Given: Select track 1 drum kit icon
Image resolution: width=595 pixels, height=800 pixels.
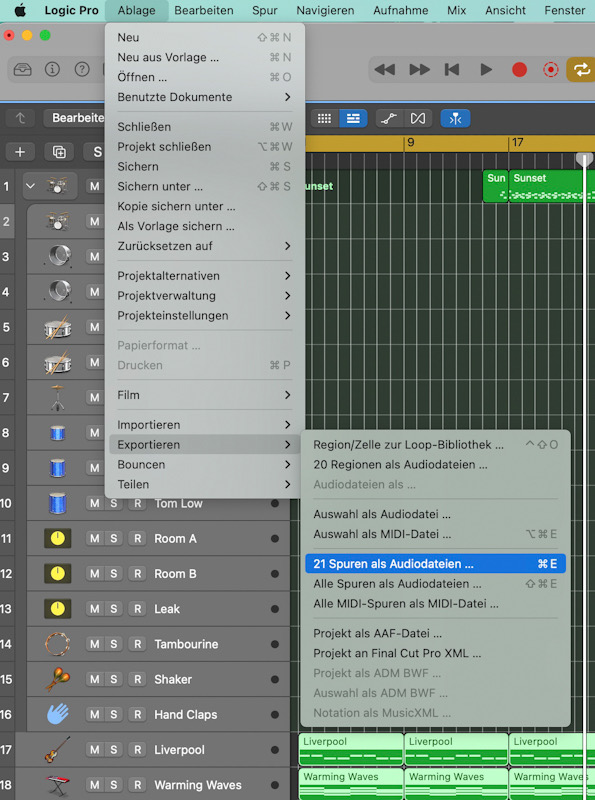Looking at the screenshot, I should point(57,186).
